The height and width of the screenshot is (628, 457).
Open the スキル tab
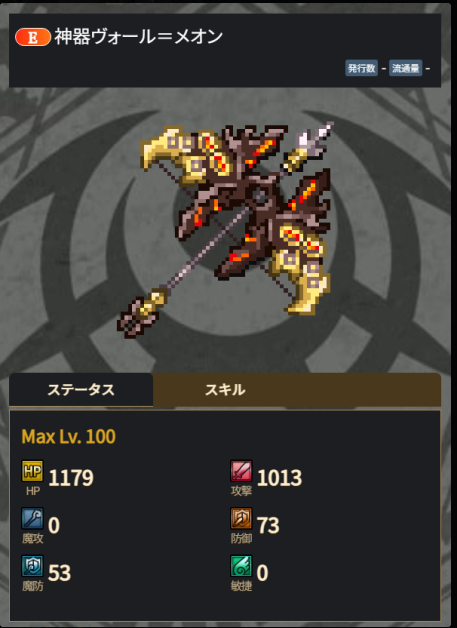tap(297, 390)
